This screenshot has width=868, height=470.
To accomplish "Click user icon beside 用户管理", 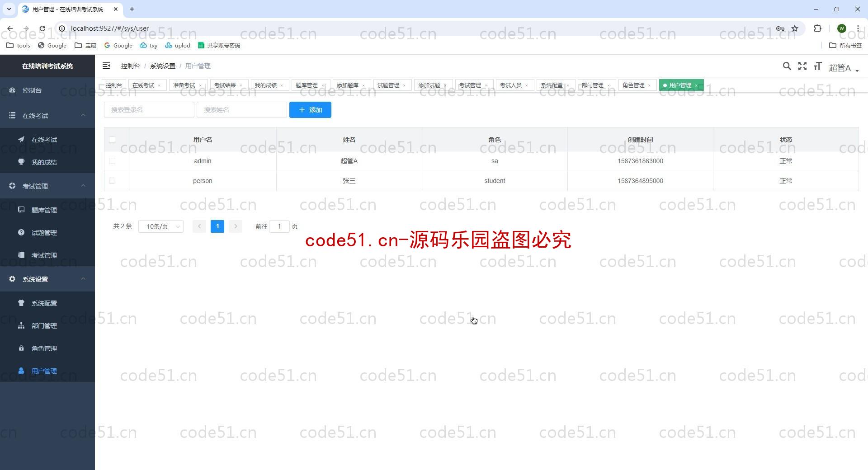I will pyautogui.click(x=21, y=371).
